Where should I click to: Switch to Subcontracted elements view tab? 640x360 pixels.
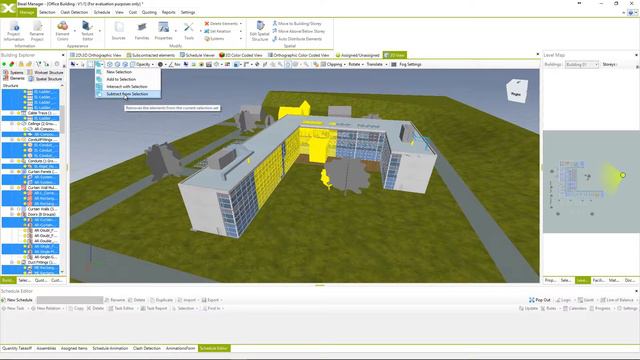150,55
